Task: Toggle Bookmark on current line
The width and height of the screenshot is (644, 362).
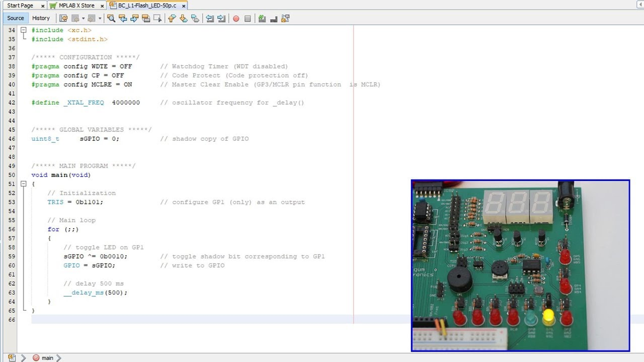Action: (195, 18)
